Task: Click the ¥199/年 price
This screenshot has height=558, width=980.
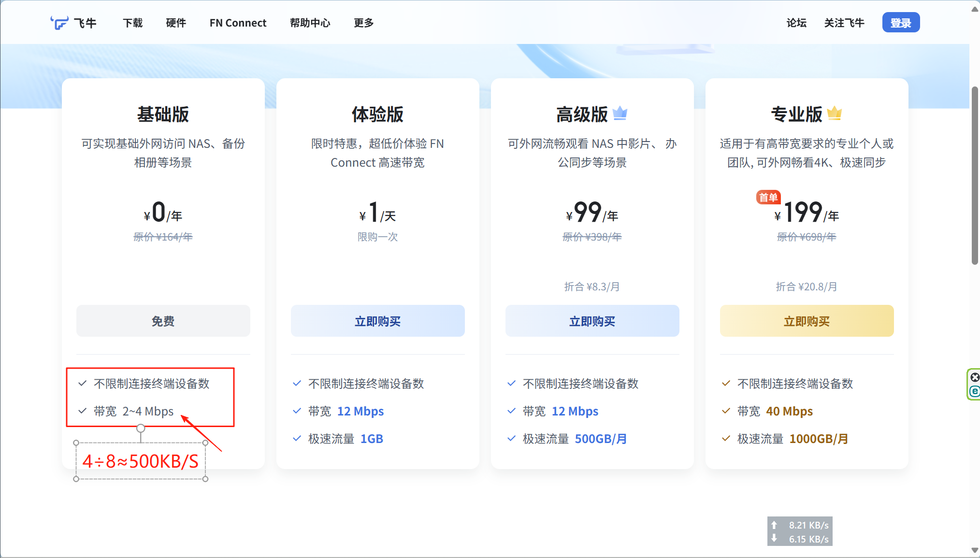Action: [x=807, y=213]
